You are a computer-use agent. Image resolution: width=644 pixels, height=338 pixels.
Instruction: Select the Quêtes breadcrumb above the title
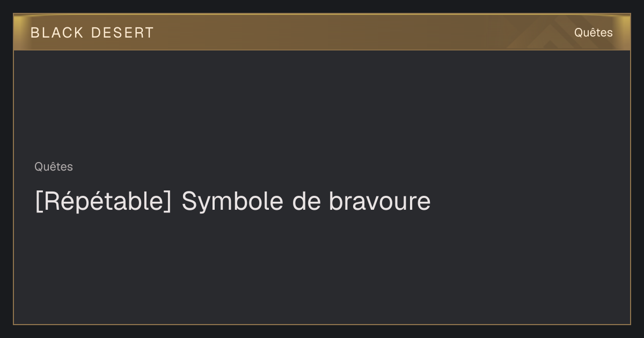(x=54, y=167)
